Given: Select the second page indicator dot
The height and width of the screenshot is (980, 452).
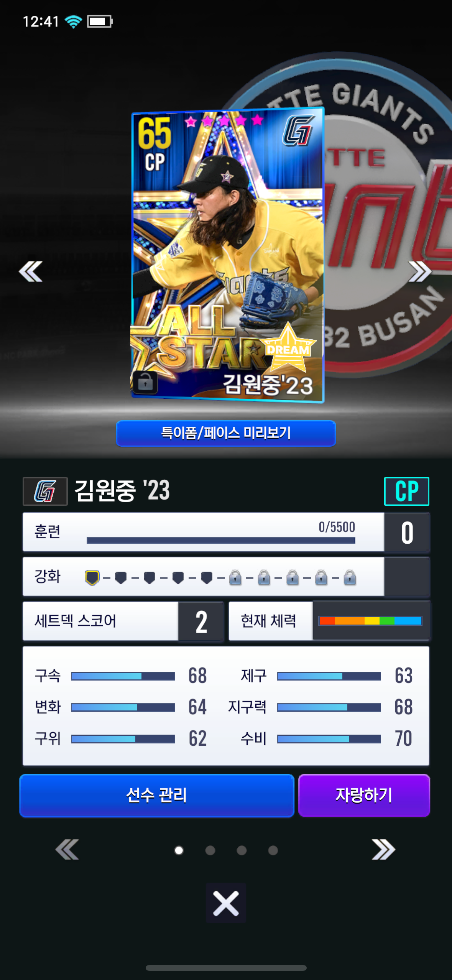Looking at the screenshot, I should (210, 850).
